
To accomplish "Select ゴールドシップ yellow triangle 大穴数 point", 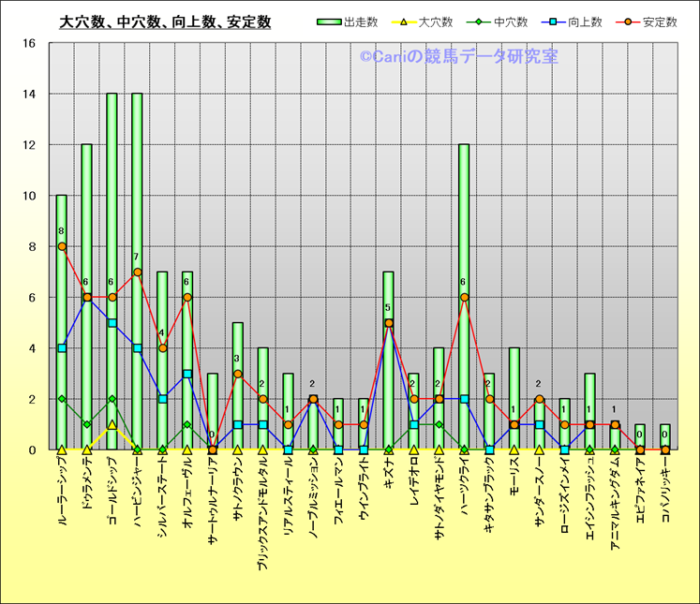I will [x=112, y=424].
